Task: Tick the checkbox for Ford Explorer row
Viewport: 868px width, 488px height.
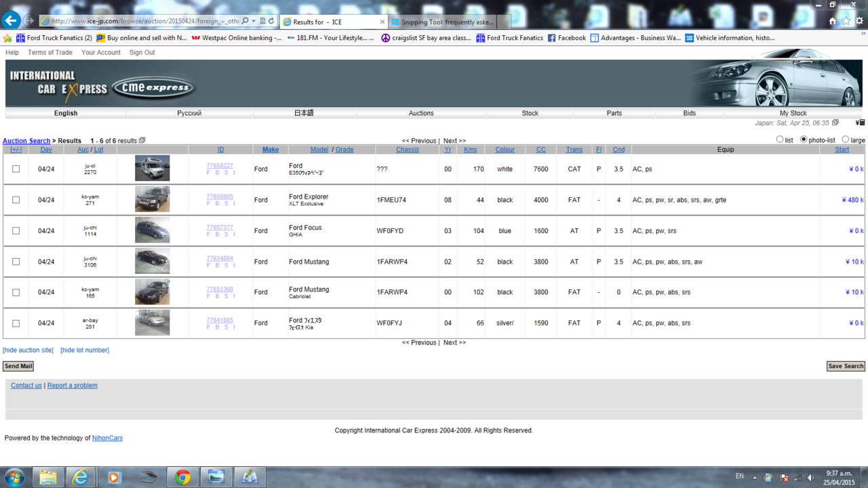Action: (x=16, y=200)
